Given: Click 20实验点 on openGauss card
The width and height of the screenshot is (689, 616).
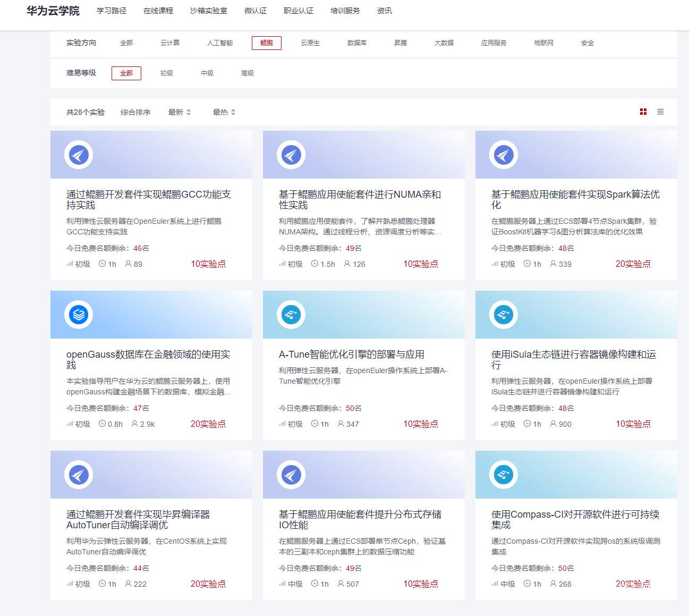Looking at the screenshot, I should pos(208,424).
